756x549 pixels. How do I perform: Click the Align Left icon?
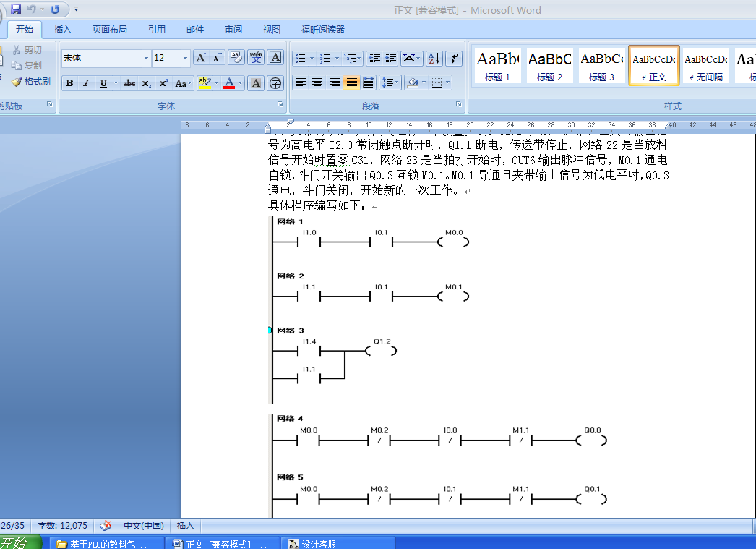301,82
